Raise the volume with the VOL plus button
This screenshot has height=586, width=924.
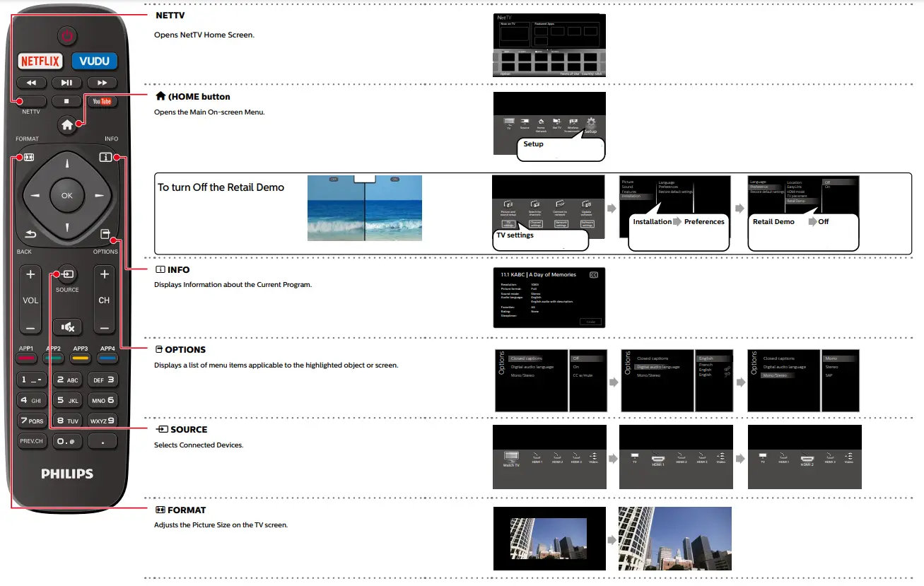coord(30,274)
